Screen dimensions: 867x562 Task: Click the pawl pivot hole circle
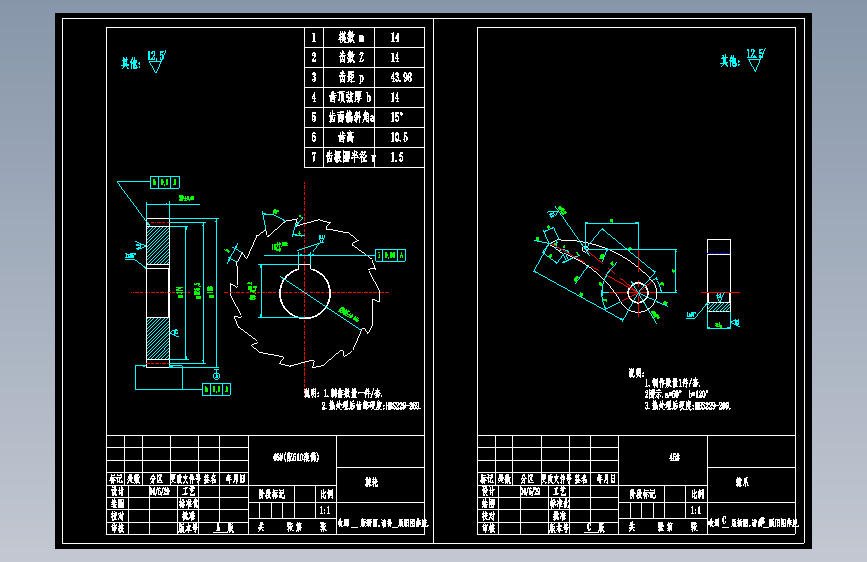coord(638,293)
